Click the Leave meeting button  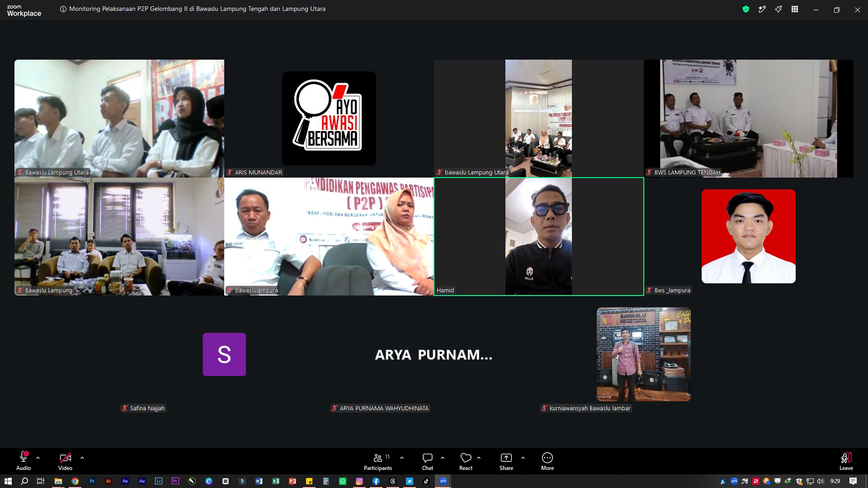[846, 461]
